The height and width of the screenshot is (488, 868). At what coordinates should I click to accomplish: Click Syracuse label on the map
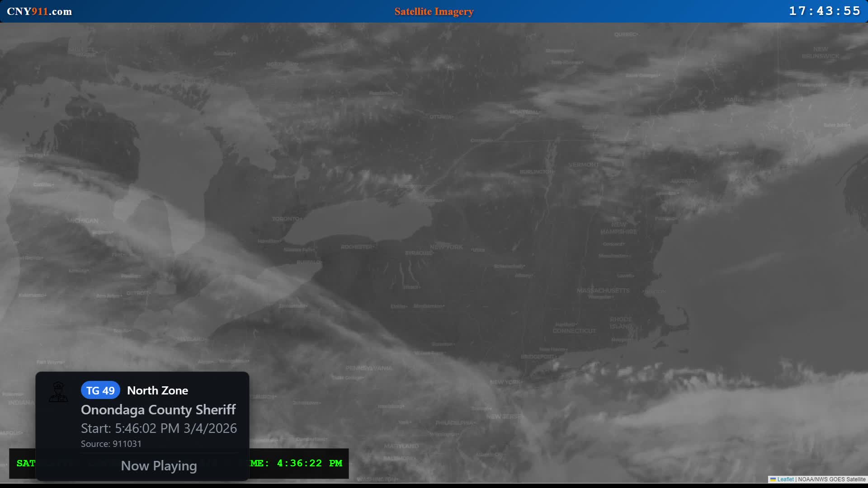click(x=419, y=253)
